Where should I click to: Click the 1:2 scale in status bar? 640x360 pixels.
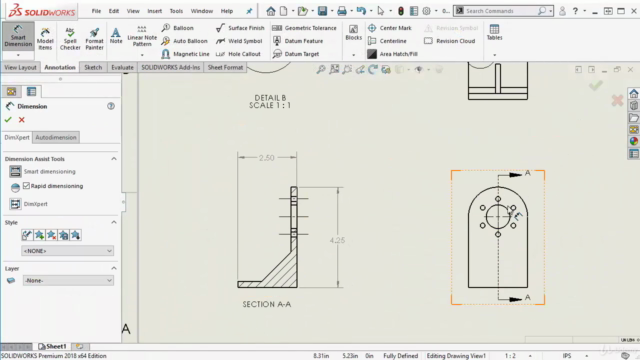click(510, 356)
